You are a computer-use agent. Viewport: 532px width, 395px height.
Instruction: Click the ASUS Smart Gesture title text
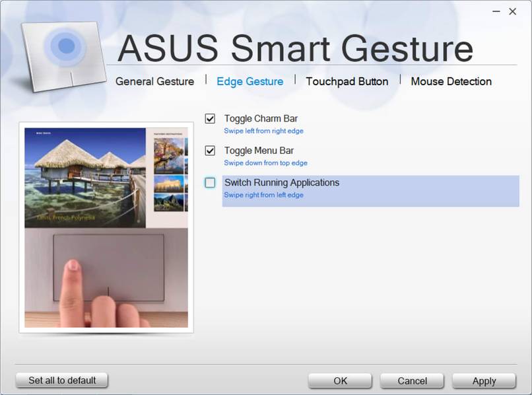297,48
